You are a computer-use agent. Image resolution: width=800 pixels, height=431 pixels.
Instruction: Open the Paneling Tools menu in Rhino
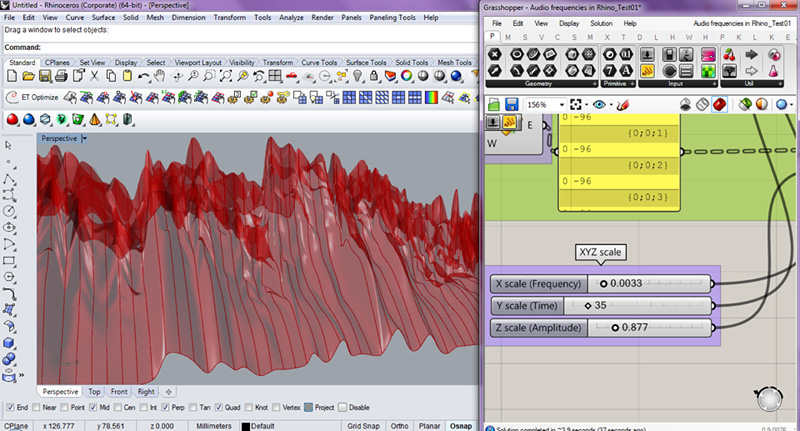[x=392, y=17]
